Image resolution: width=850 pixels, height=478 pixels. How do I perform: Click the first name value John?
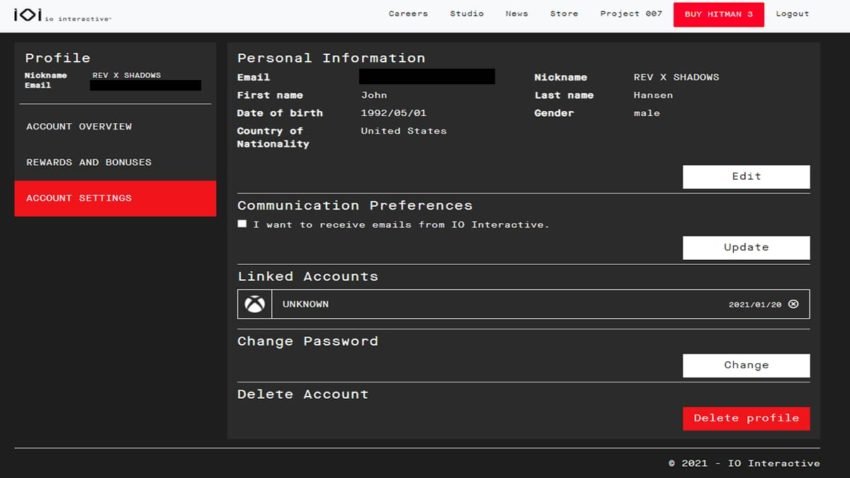374,95
